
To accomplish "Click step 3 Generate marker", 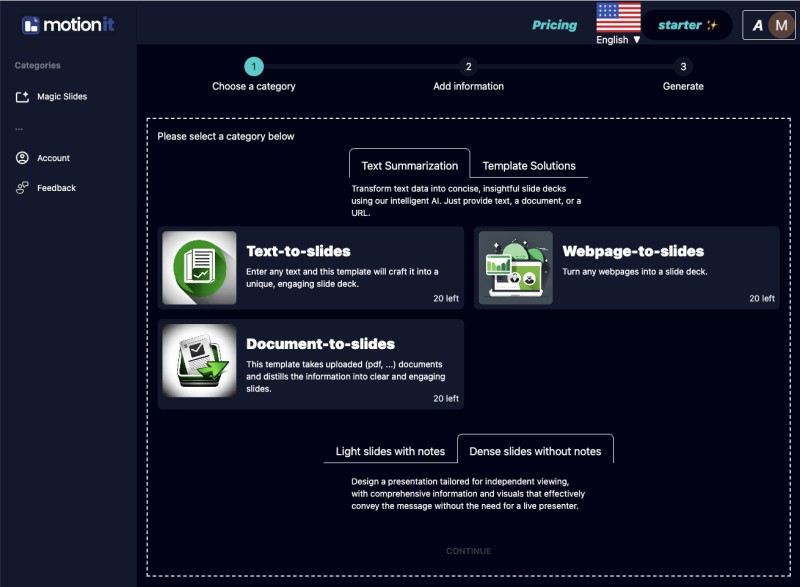I will (x=683, y=66).
